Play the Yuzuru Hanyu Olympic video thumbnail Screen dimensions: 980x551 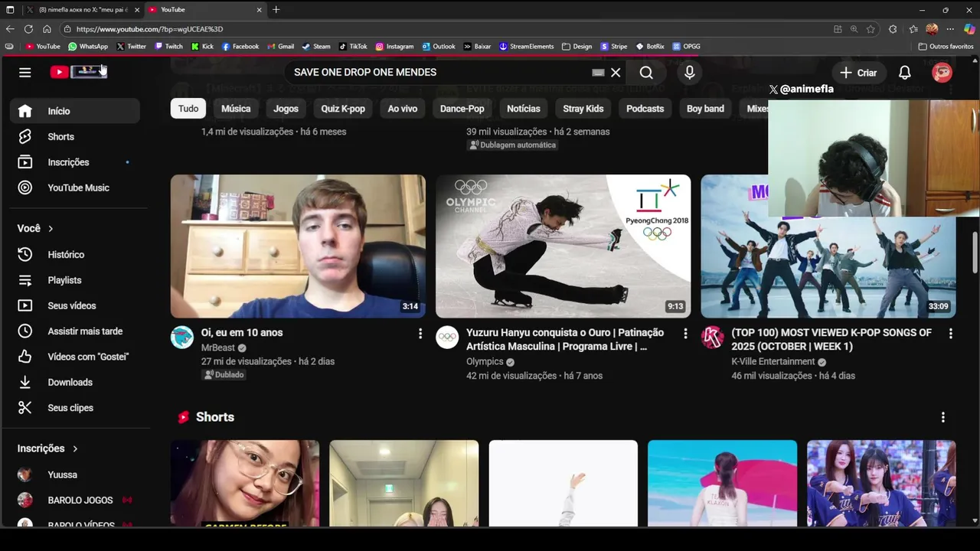tap(563, 246)
